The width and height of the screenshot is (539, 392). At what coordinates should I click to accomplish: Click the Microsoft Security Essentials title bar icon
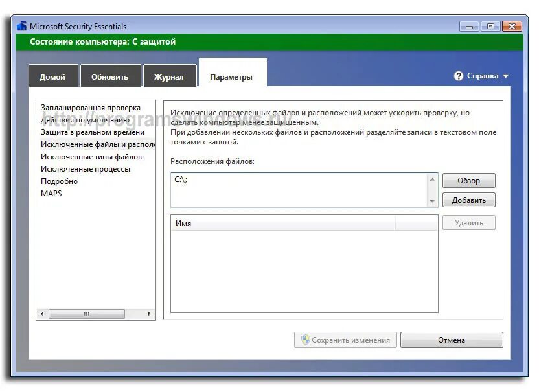point(21,26)
